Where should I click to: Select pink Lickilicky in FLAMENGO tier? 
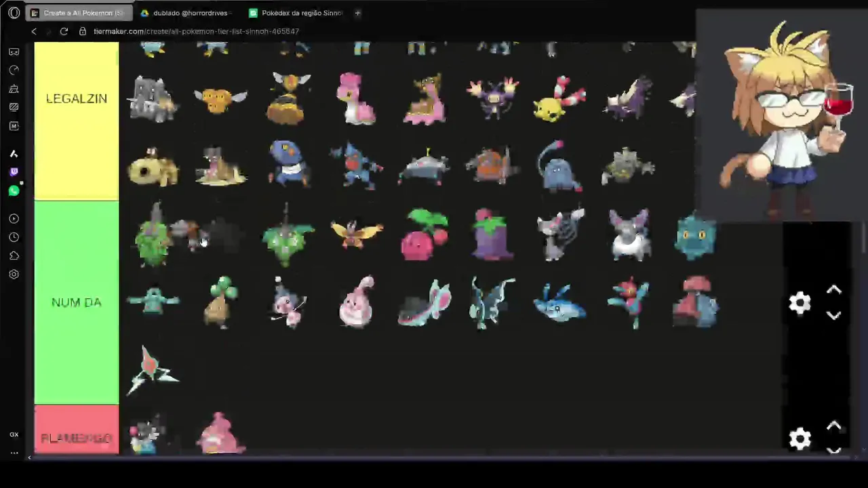pos(221,432)
